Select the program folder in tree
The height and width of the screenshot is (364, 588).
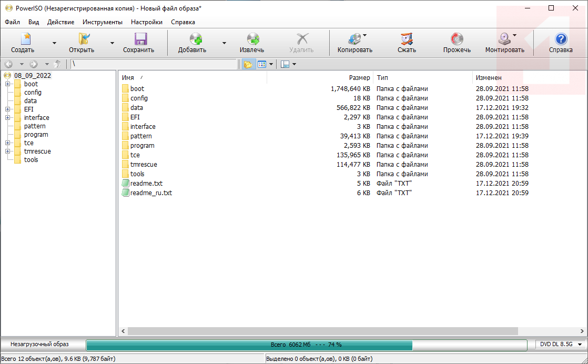click(36, 135)
